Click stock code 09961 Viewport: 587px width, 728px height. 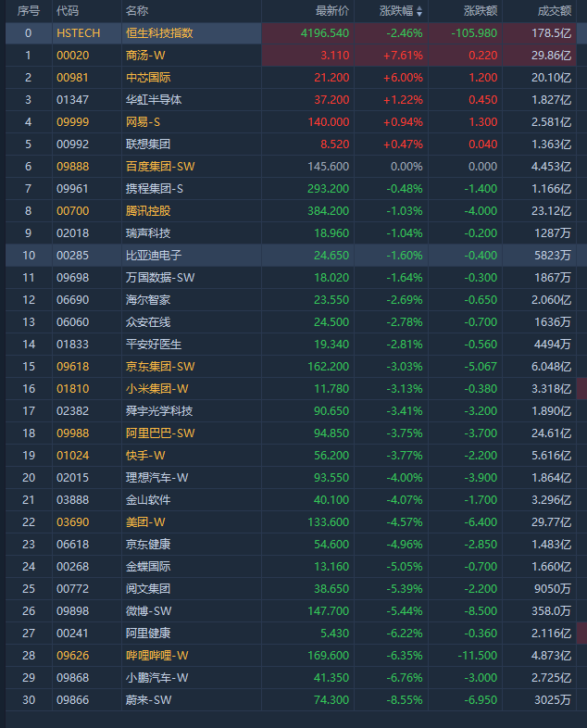pyautogui.click(x=72, y=189)
